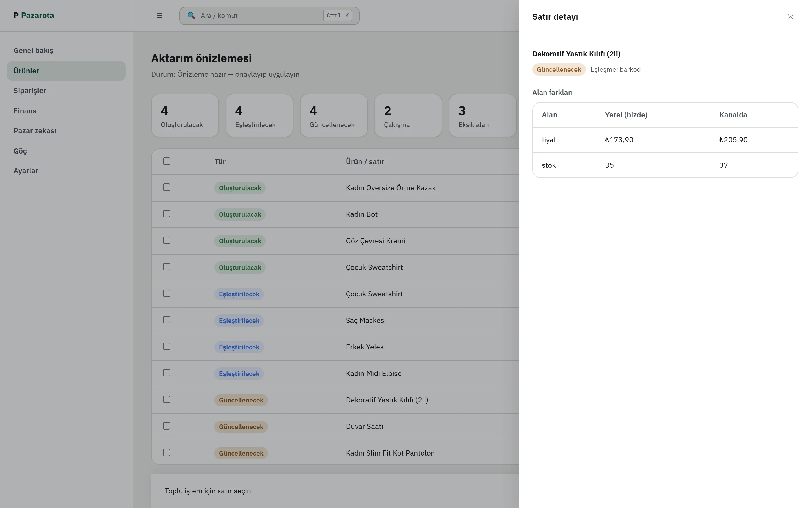
Task: Open the Pazarota logo
Action: (x=34, y=16)
